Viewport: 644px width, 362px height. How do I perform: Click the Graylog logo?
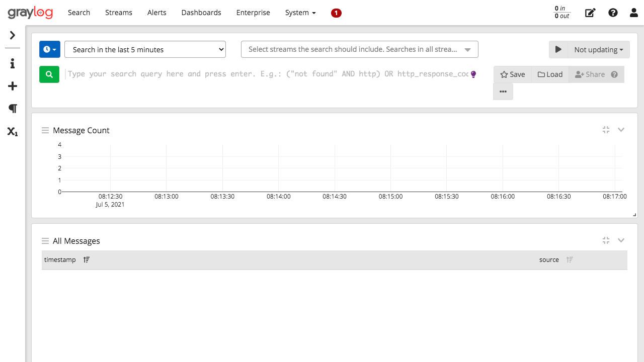(x=30, y=13)
